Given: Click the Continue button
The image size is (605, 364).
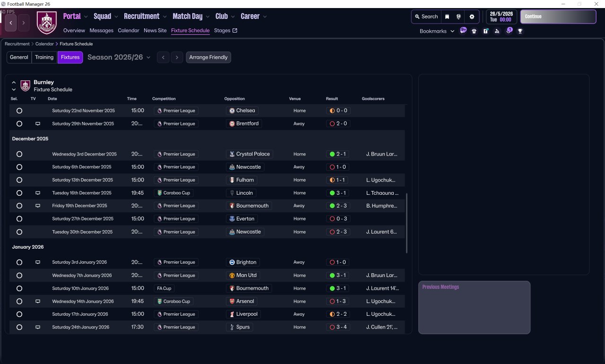Looking at the screenshot, I should (558, 17).
